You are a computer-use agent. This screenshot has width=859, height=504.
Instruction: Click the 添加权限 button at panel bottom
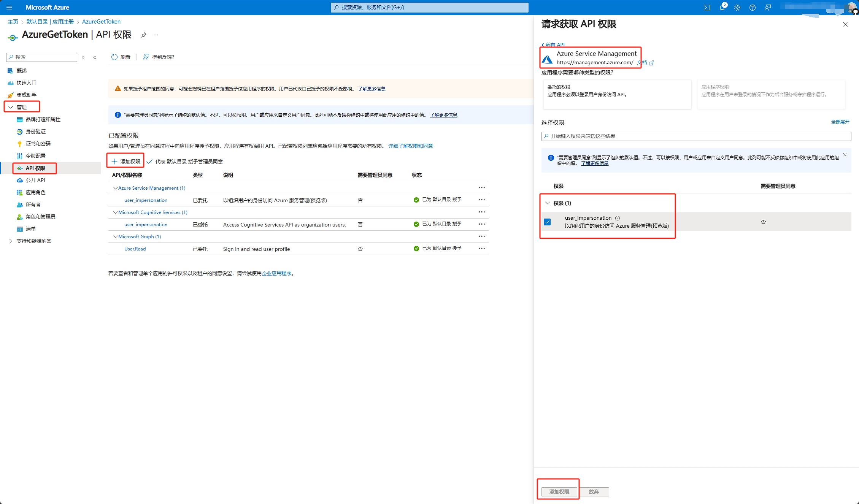(559, 492)
